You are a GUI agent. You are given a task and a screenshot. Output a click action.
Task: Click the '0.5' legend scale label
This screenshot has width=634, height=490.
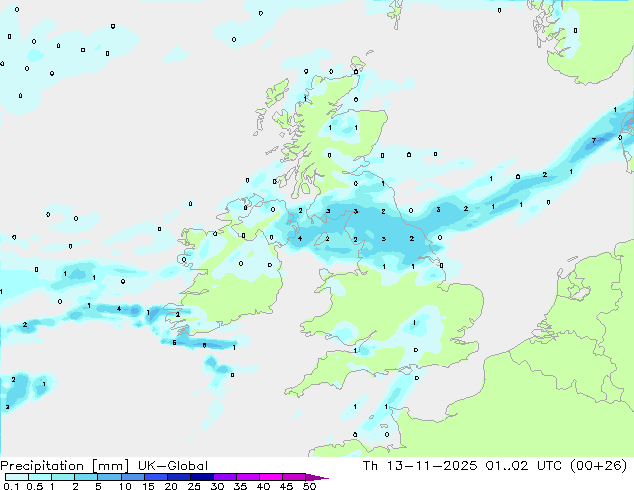point(34,486)
